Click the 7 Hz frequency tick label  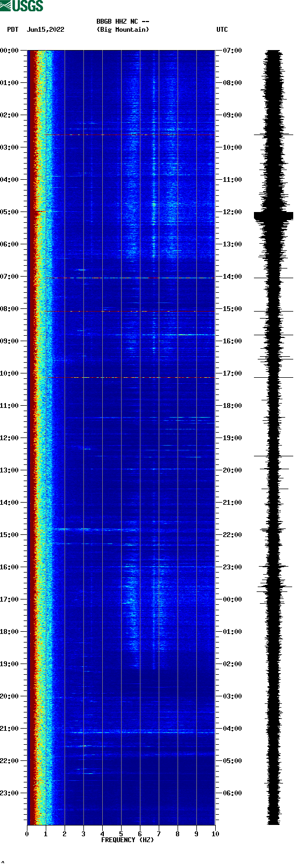tap(159, 834)
